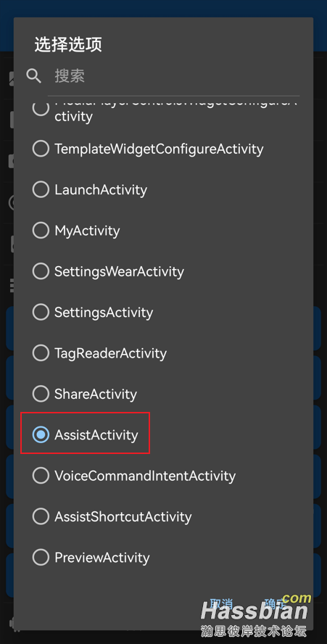Click the 选择选项 dialog title

pos(68,44)
